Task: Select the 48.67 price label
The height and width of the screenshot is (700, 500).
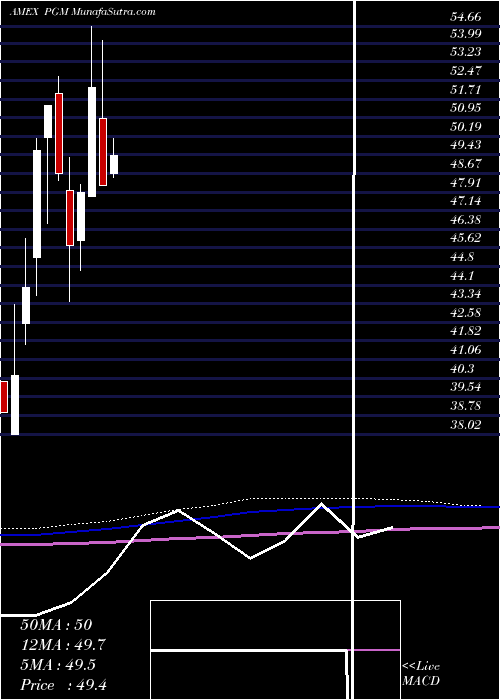Action: pyautogui.click(x=466, y=163)
